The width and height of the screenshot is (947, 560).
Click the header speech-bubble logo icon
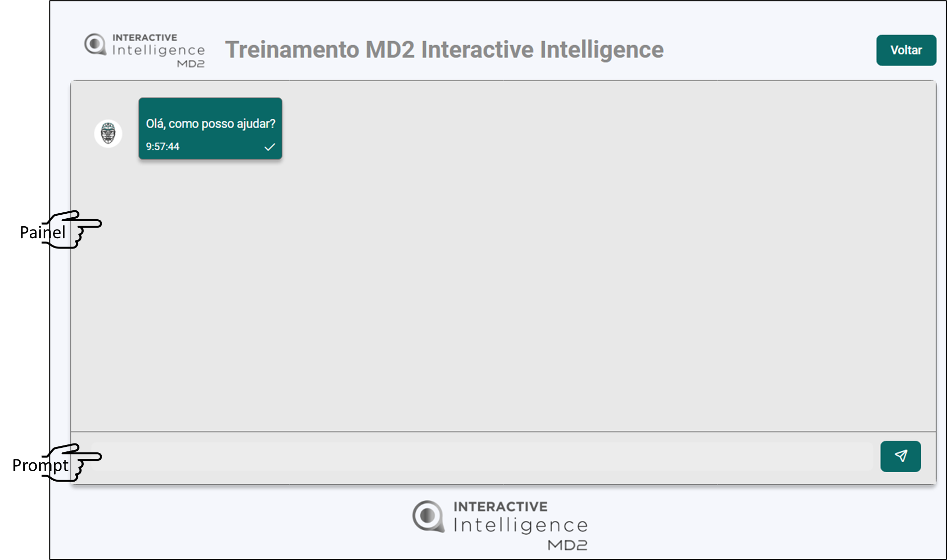coord(95,45)
